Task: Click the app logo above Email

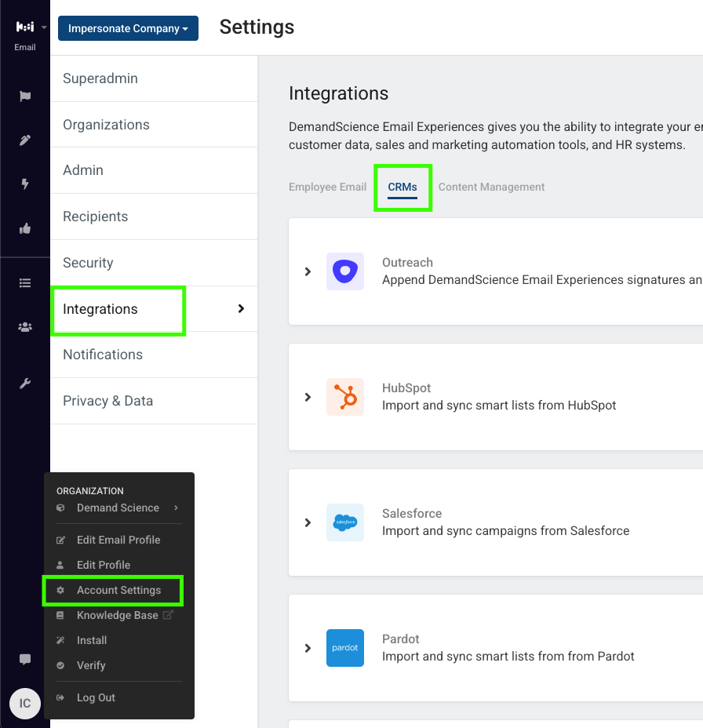Action: coord(25,27)
